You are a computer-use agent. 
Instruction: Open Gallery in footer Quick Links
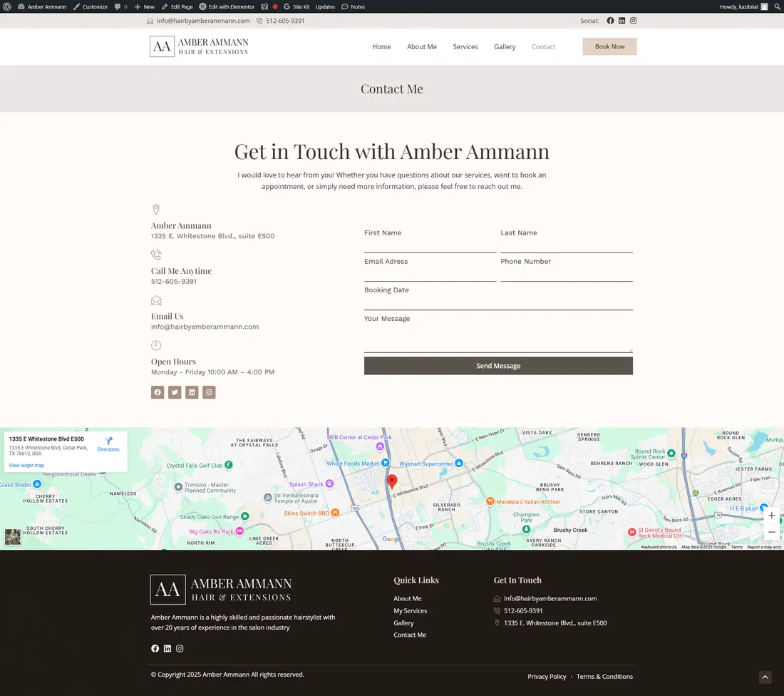(x=403, y=623)
